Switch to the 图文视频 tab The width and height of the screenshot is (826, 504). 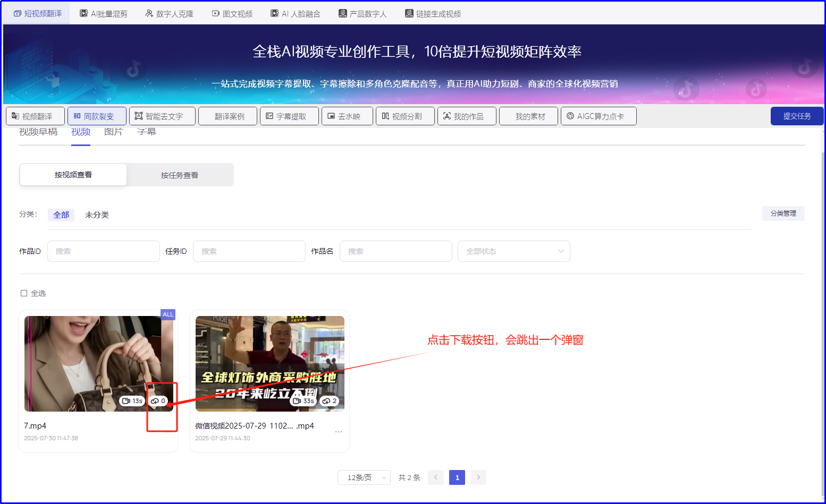[232, 13]
